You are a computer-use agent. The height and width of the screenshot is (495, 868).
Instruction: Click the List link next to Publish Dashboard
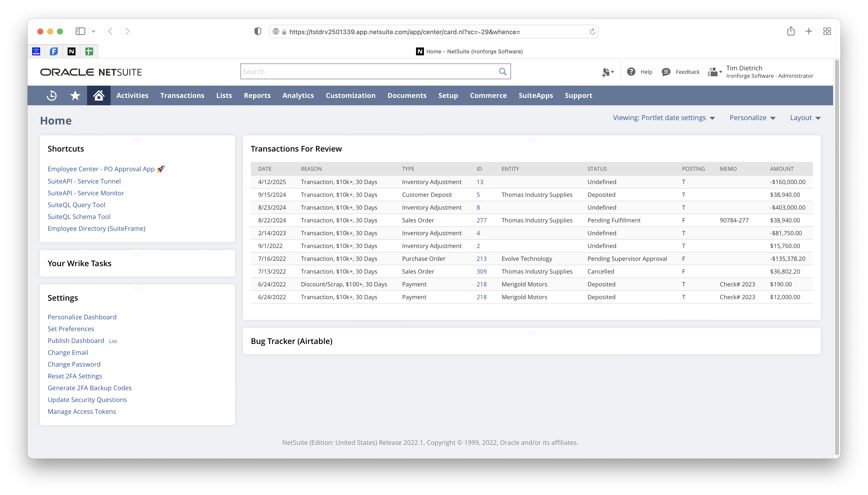pos(113,341)
